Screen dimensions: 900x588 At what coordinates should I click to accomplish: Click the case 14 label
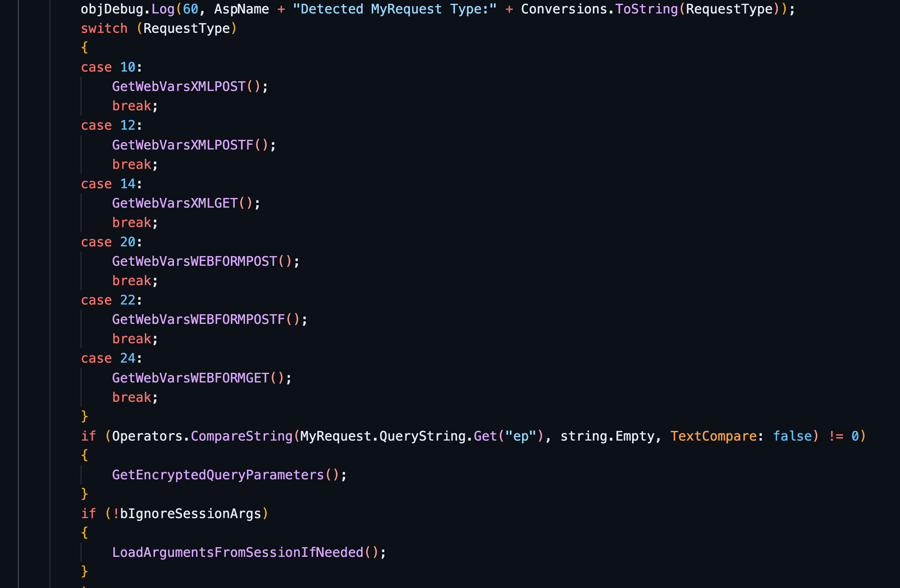[x=111, y=184]
